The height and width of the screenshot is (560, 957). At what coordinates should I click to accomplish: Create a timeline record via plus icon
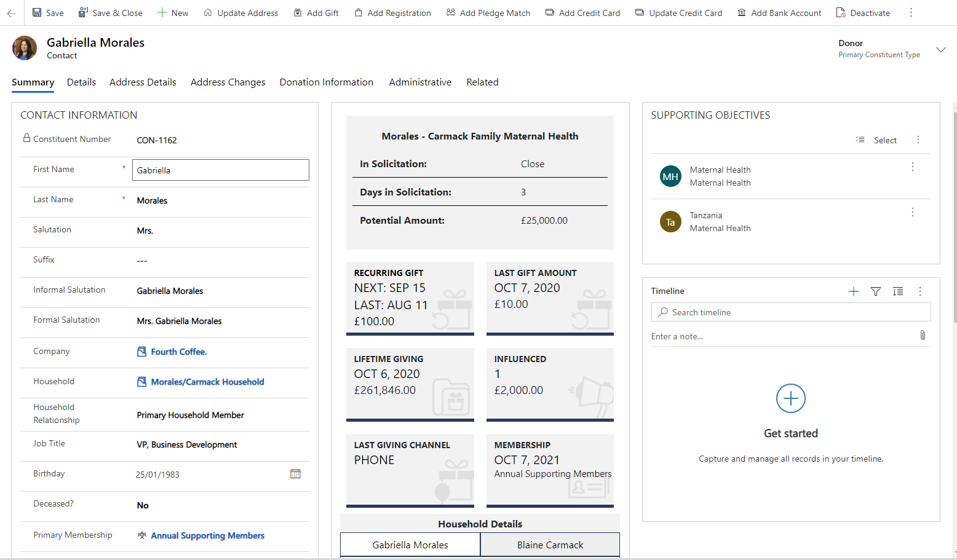point(853,291)
